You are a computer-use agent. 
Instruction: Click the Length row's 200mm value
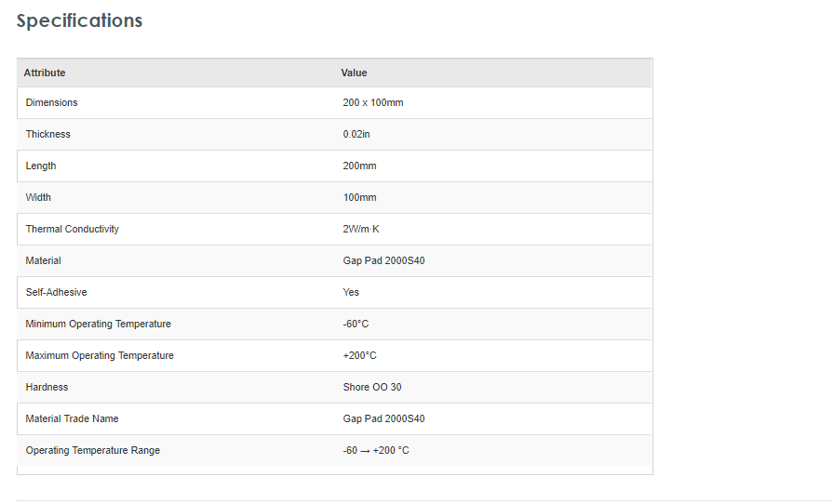click(359, 166)
